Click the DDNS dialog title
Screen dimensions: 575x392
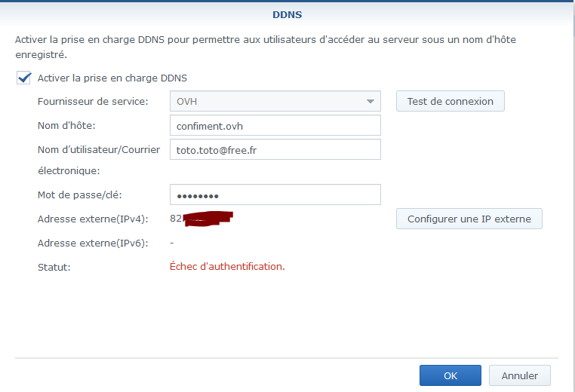point(287,14)
